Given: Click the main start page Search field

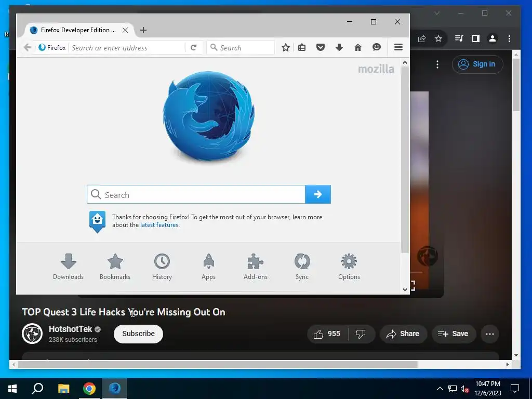Looking at the screenshot, I should pyautogui.click(x=196, y=194).
